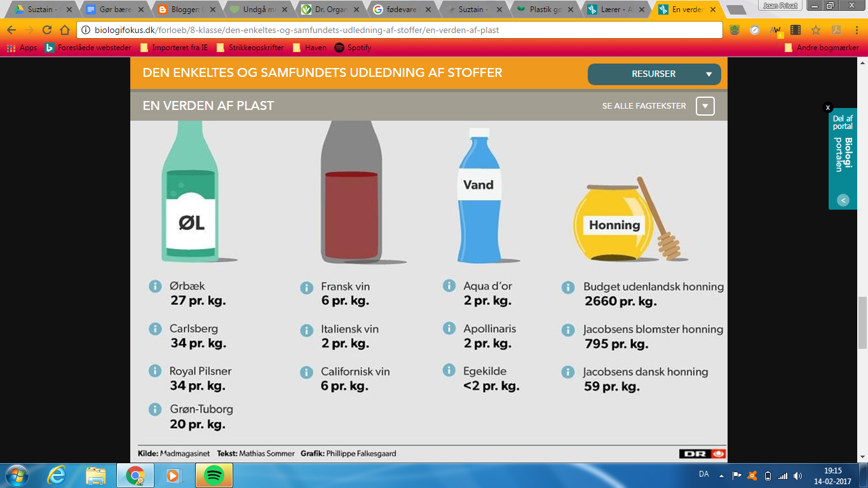Click the info icon beside Apollinaris

coord(449,329)
